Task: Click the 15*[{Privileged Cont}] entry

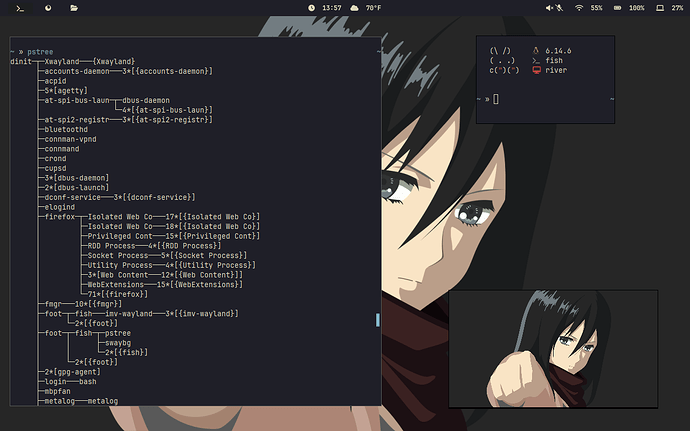Action: click(213, 236)
